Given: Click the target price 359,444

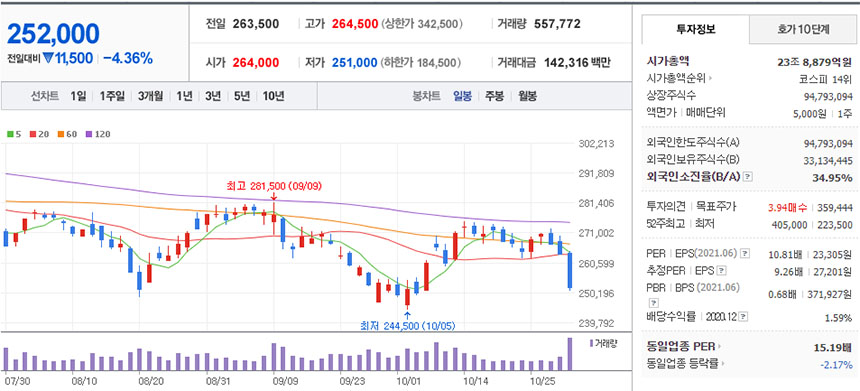Looking at the screenshot, I should click(835, 207).
